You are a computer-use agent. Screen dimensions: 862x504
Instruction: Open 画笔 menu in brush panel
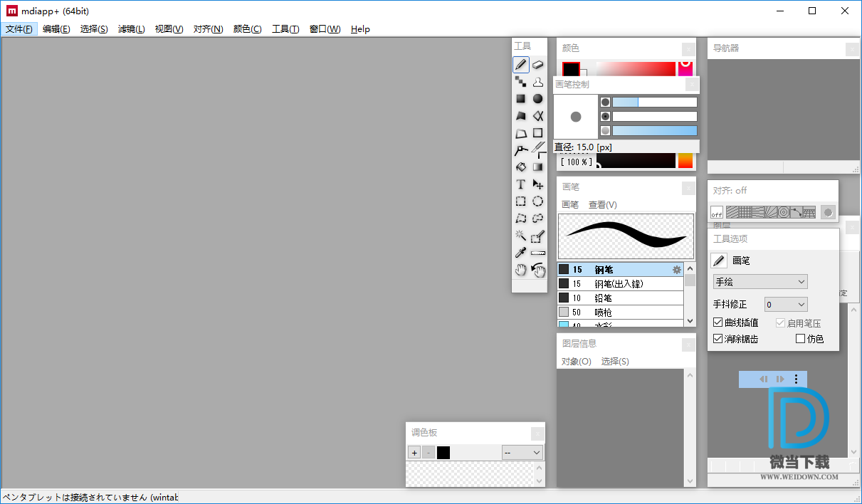point(570,204)
